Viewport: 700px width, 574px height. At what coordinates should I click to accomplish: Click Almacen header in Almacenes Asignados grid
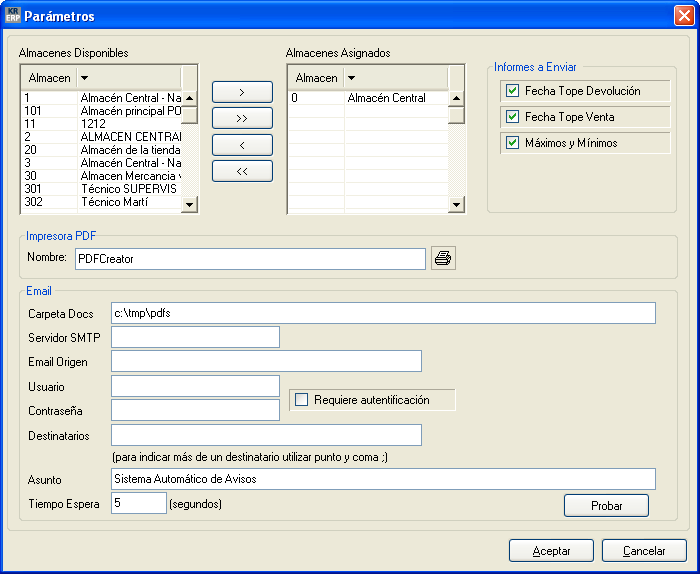tap(316, 78)
